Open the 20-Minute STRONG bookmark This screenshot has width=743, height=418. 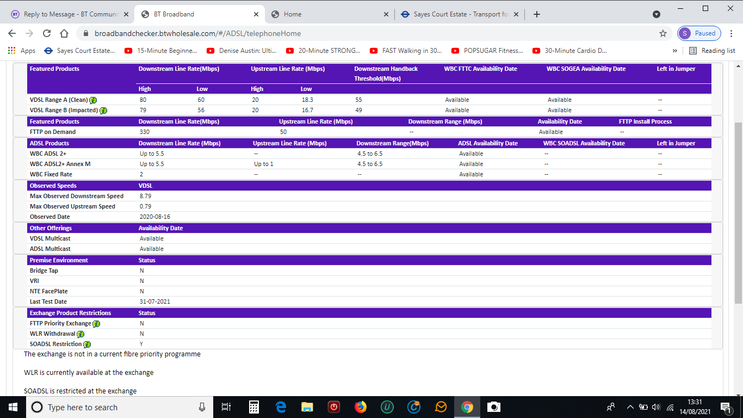pos(323,50)
